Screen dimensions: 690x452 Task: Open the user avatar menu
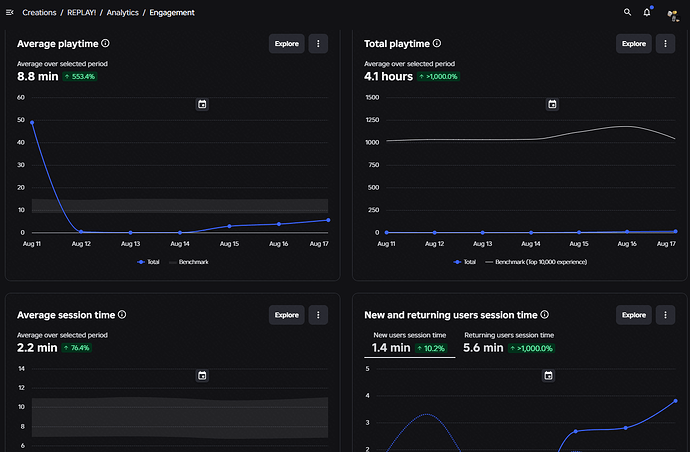(672, 15)
